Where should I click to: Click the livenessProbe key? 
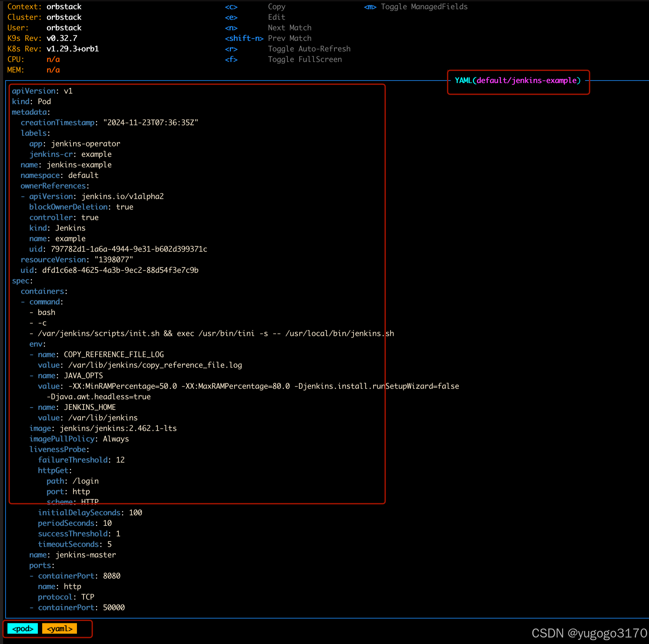click(x=58, y=449)
